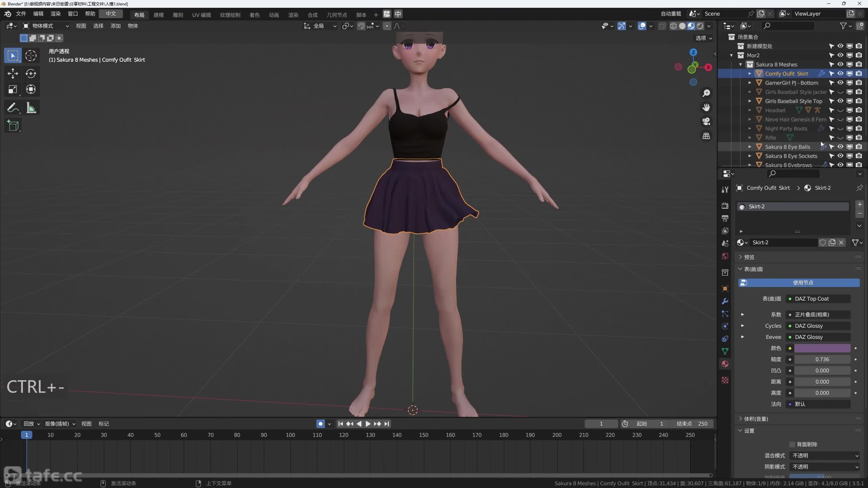Expand Girls Baseball Style Top tree item

click(750, 101)
